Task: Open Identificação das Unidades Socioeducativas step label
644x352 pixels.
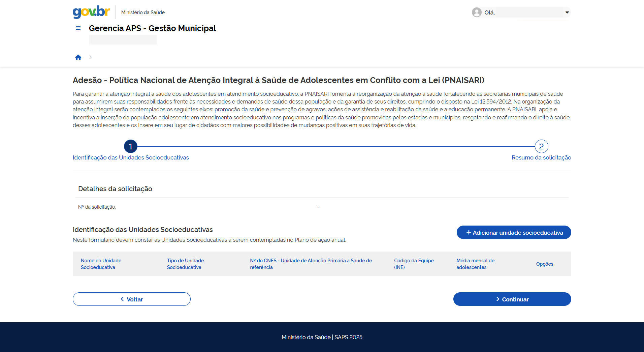Action: point(131,157)
